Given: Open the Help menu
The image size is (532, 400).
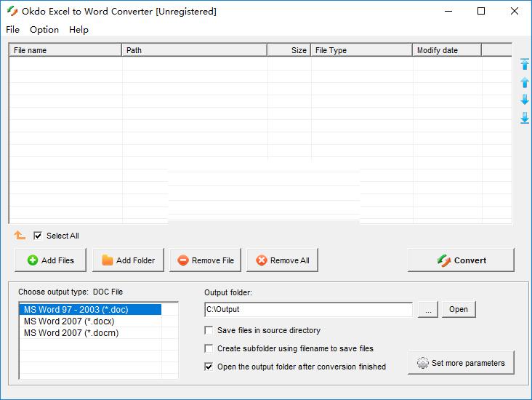Looking at the screenshot, I should click(78, 30).
